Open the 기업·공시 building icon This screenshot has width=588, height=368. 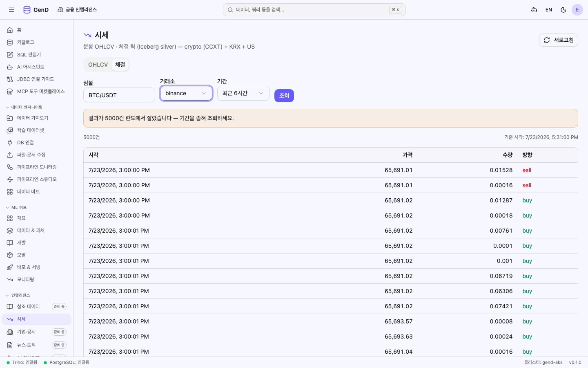(10, 332)
